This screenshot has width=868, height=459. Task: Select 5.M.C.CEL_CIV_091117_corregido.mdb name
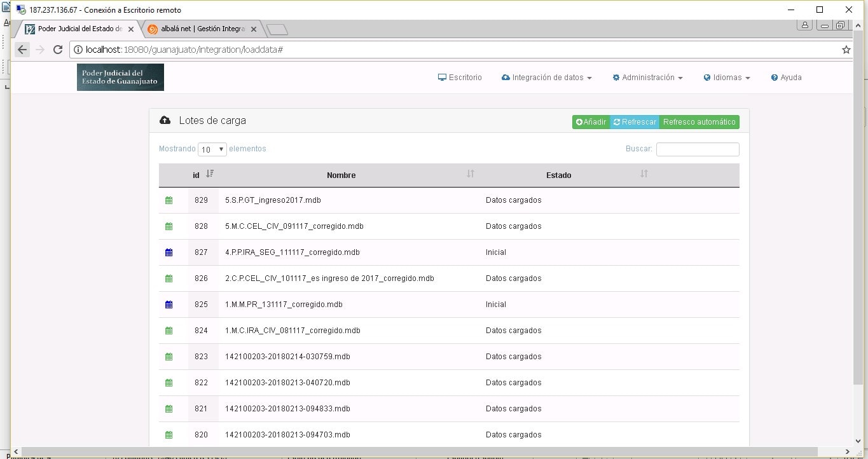coord(294,226)
